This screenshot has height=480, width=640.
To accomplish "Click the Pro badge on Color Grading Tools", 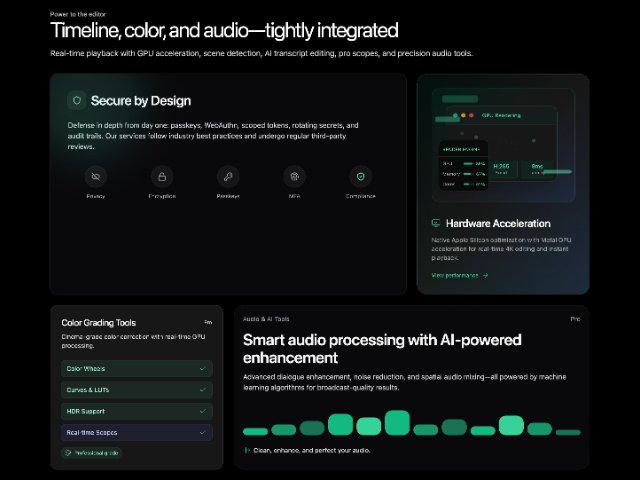I will click(x=208, y=322).
